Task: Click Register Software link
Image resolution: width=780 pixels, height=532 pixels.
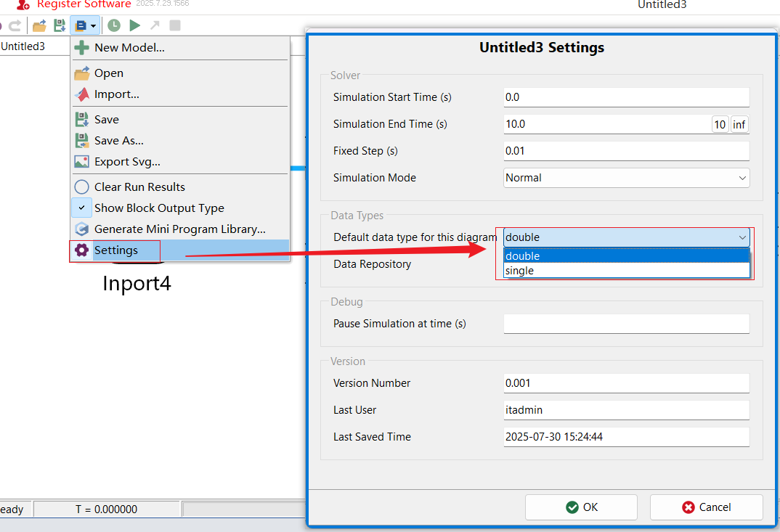Action: pyautogui.click(x=84, y=4)
